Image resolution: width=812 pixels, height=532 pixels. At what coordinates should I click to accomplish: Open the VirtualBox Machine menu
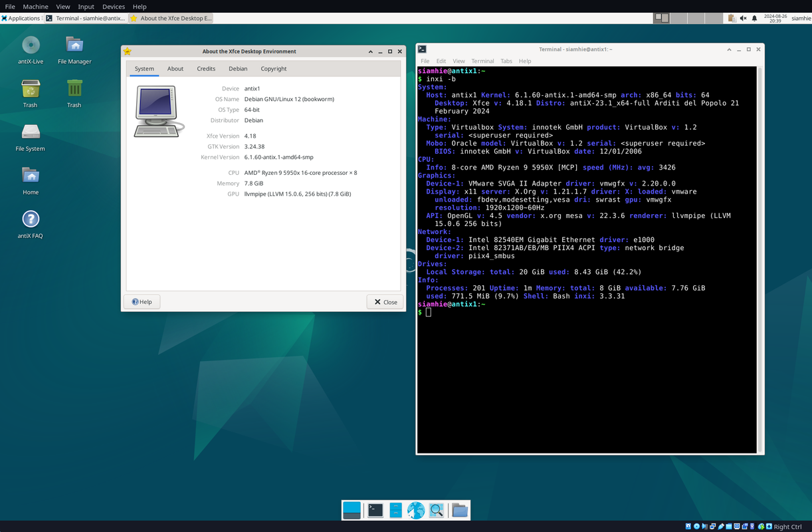35,6
